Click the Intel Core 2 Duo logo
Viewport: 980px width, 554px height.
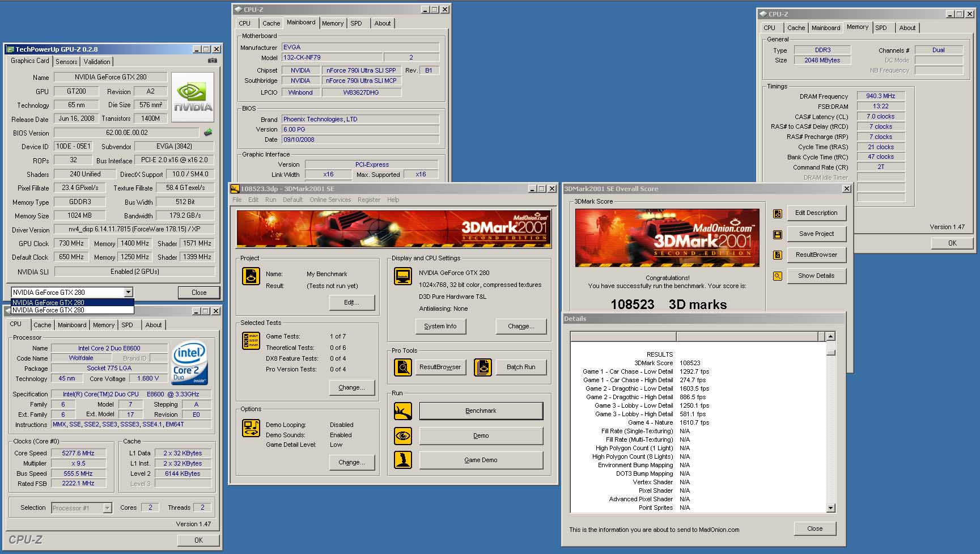tap(189, 362)
